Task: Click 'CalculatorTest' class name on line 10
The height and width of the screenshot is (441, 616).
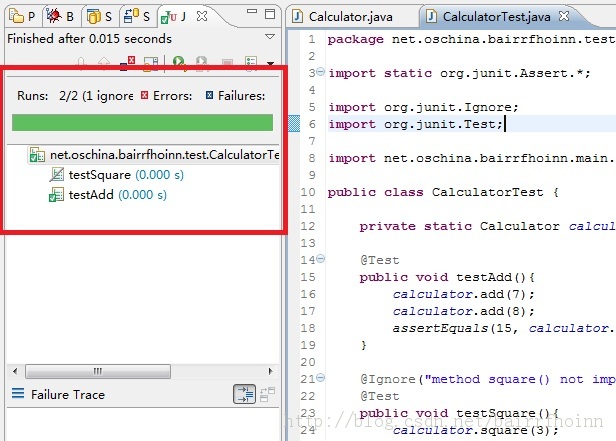Action: tap(488, 192)
